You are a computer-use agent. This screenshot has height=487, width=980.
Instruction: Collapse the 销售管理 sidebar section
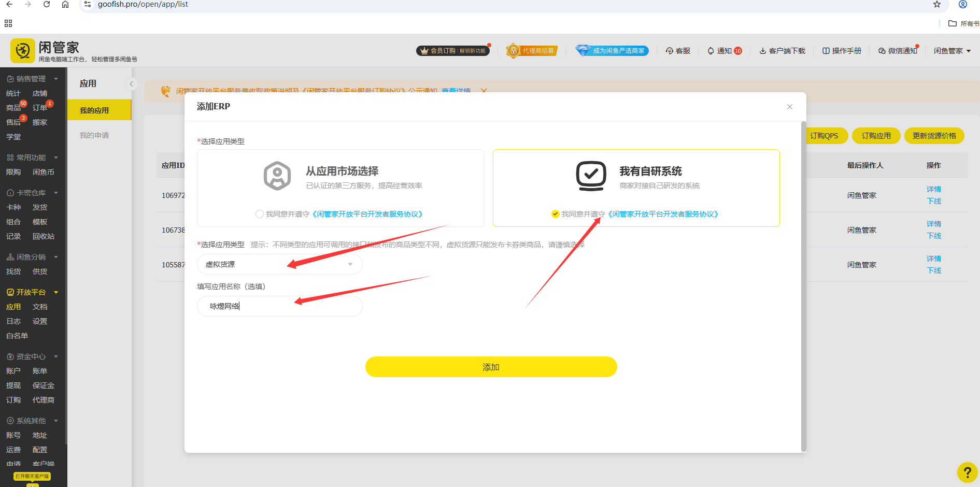click(x=56, y=79)
